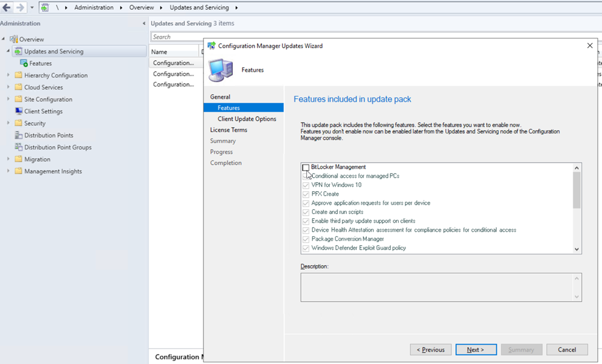Open the breadcrumb arrow after Overview
This screenshot has height=364, width=602.
161,8
